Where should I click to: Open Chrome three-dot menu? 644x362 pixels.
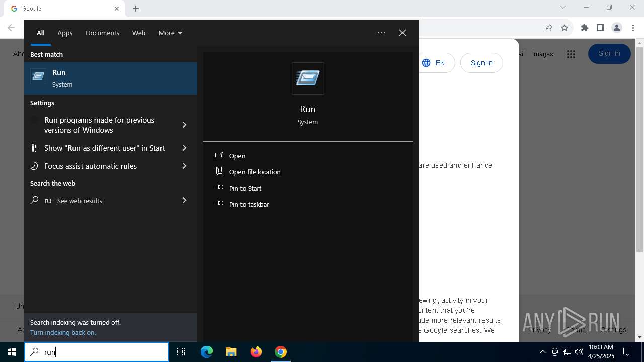point(633,28)
